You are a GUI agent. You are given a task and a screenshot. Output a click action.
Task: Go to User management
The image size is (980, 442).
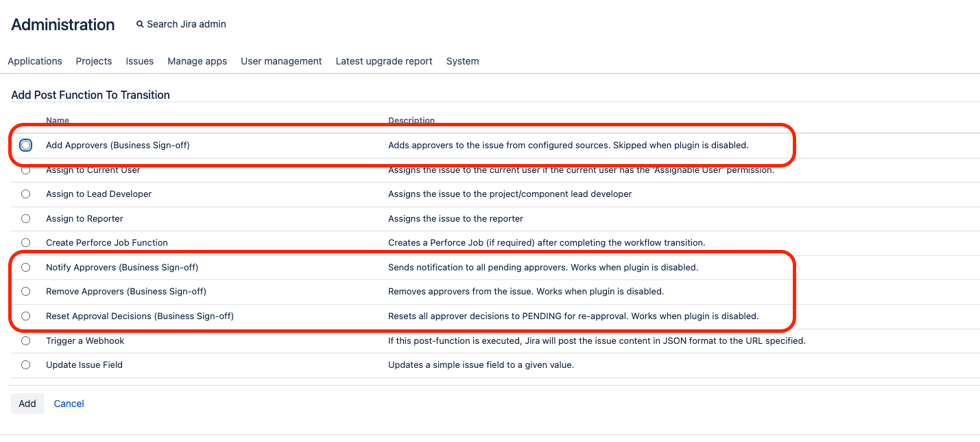pyautogui.click(x=281, y=61)
